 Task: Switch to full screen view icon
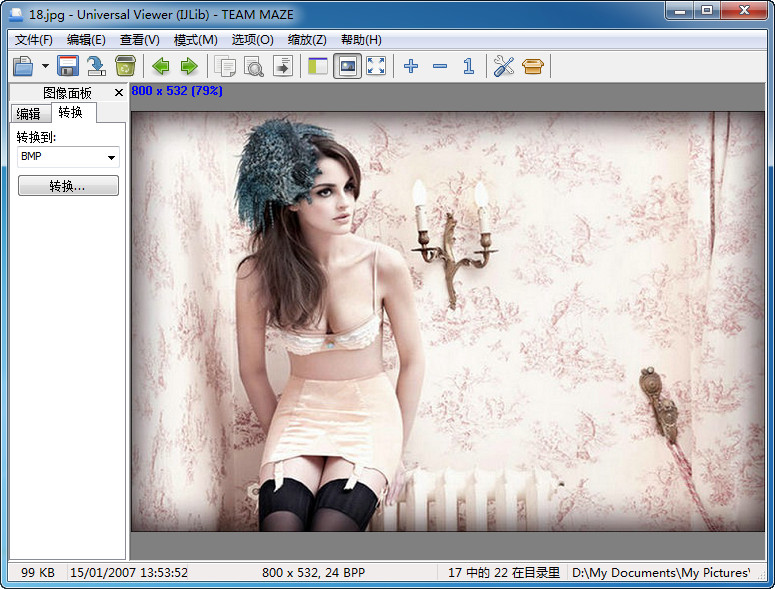(376, 66)
